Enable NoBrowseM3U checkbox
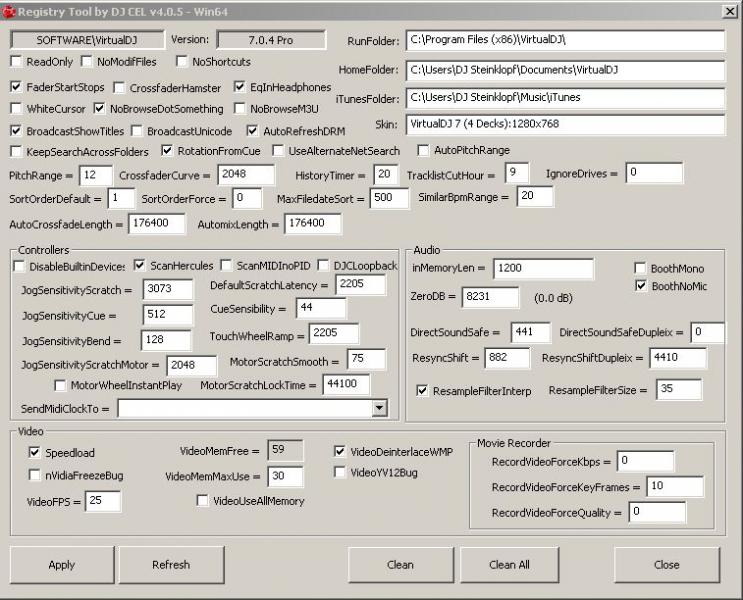 pos(240,109)
